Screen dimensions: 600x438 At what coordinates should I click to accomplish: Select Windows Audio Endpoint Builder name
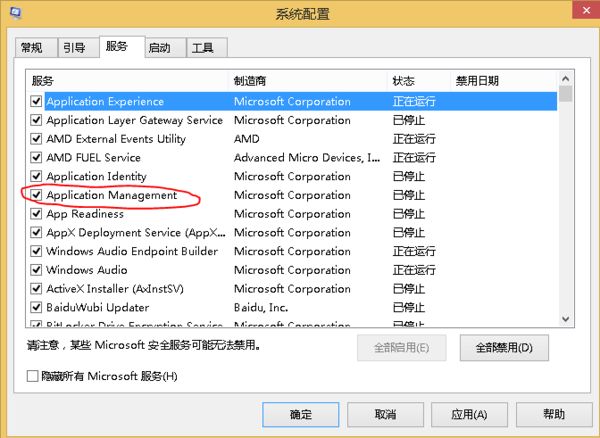pyautogui.click(x=132, y=251)
